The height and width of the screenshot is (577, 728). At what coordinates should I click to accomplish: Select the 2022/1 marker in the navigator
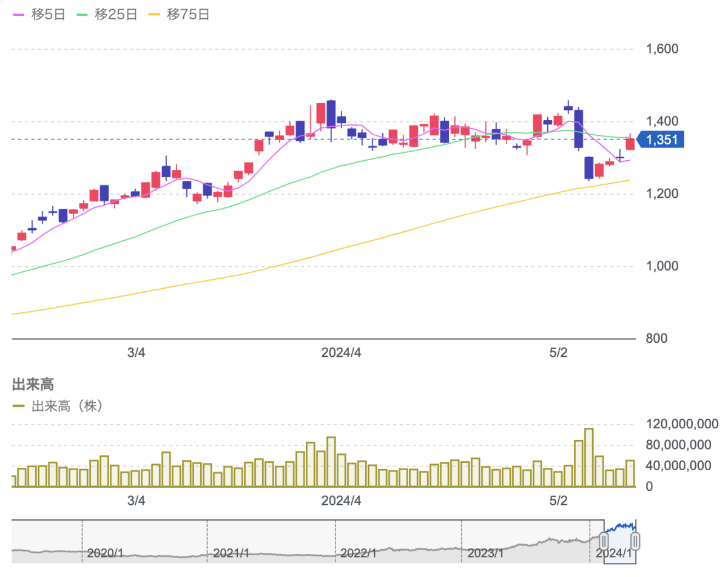click(359, 553)
